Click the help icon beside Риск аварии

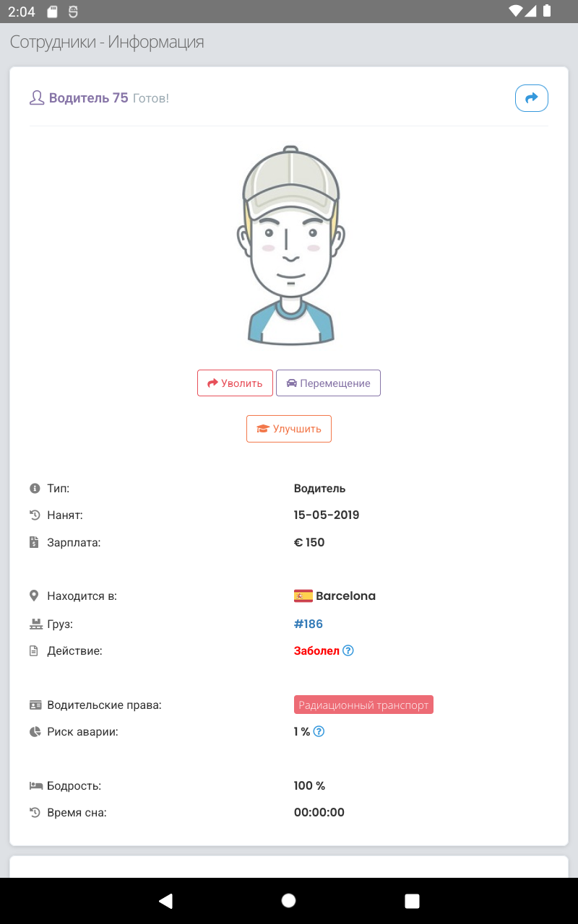[x=319, y=731]
